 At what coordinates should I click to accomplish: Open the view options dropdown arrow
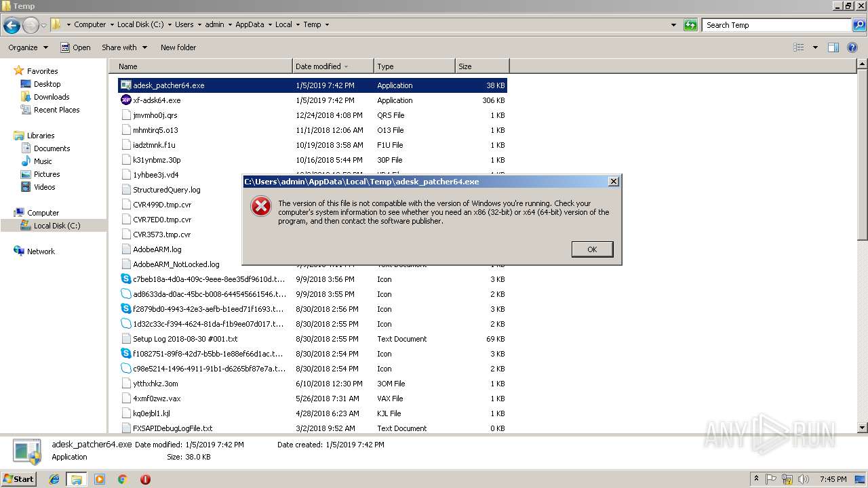(815, 47)
